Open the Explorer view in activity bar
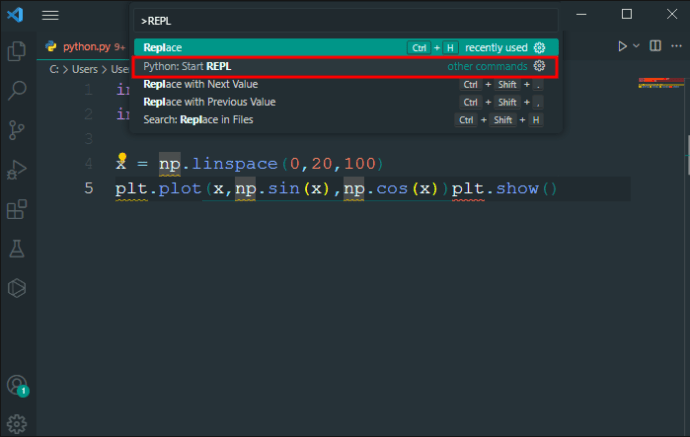This screenshot has height=437, width=690. pyautogui.click(x=17, y=51)
